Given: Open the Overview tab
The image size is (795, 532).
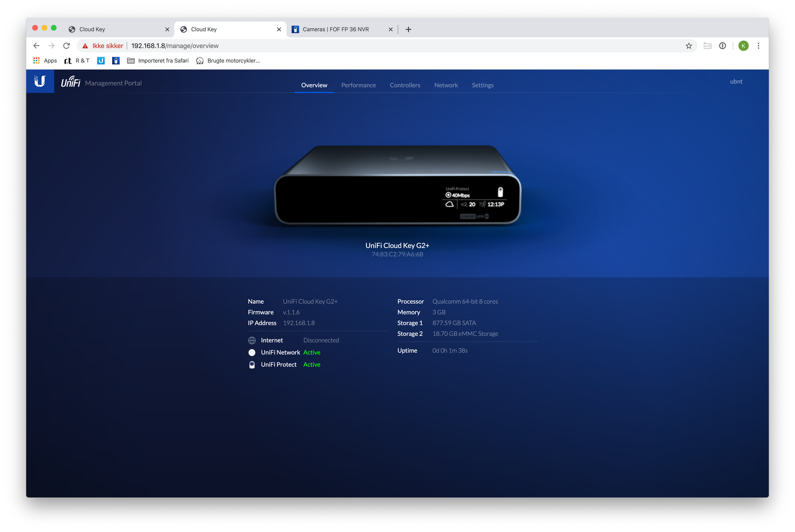Looking at the screenshot, I should click(314, 85).
